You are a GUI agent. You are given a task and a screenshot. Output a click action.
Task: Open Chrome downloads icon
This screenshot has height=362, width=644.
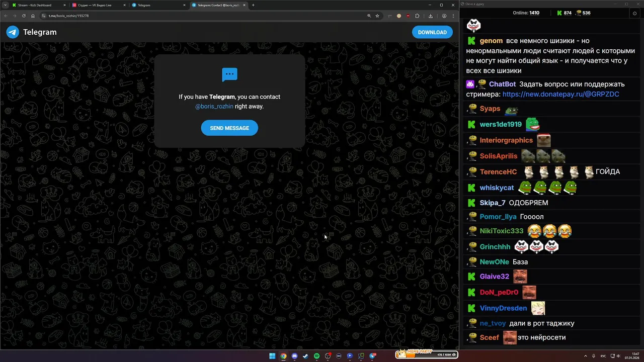[431, 16]
